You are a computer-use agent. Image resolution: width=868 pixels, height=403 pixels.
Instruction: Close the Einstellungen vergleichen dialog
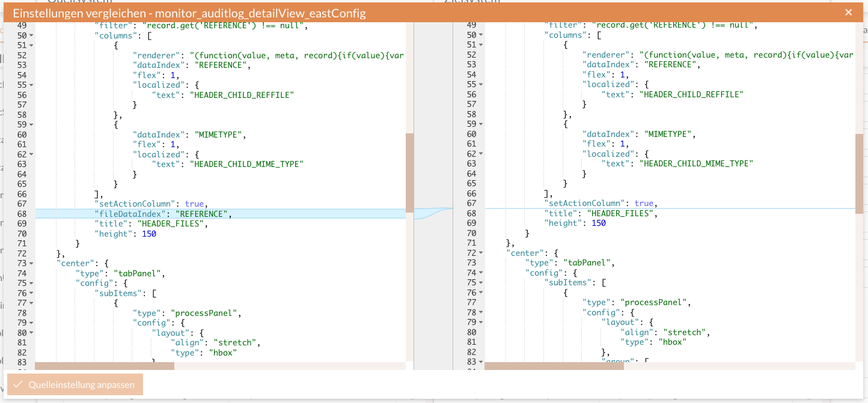point(848,12)
